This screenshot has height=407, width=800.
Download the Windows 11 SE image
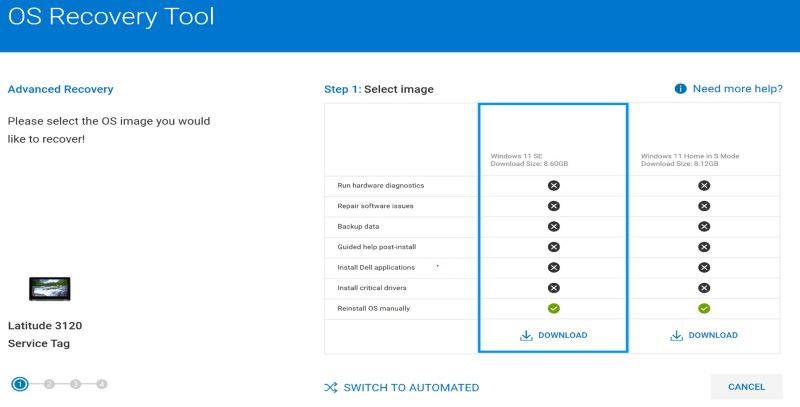point(562,335)
